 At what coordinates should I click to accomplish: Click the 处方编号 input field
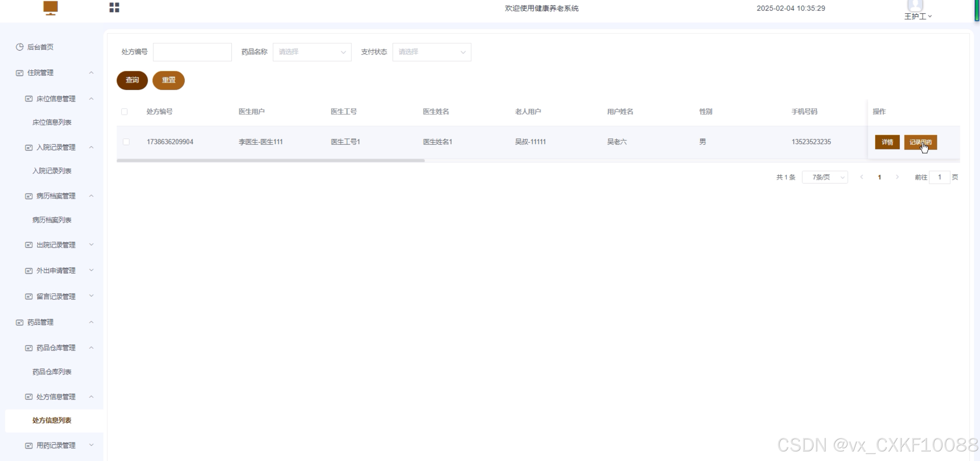[x=192, y=52]
